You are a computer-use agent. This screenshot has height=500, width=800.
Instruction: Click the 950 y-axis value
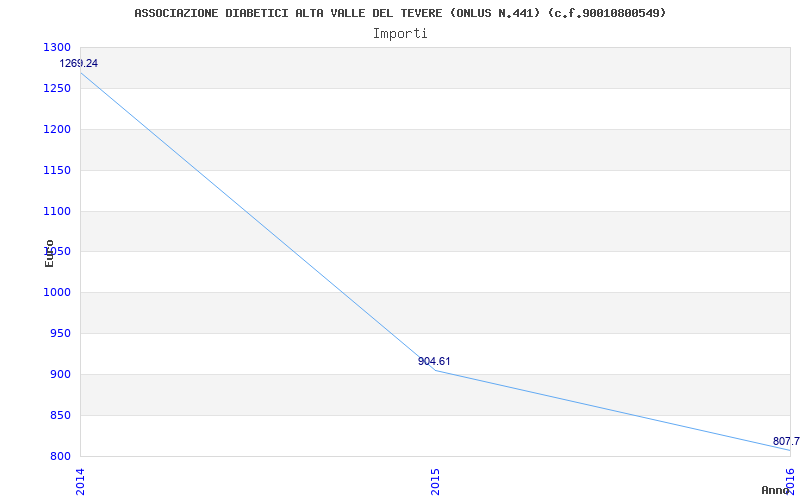pyautogui.click(x=60, y=334)
